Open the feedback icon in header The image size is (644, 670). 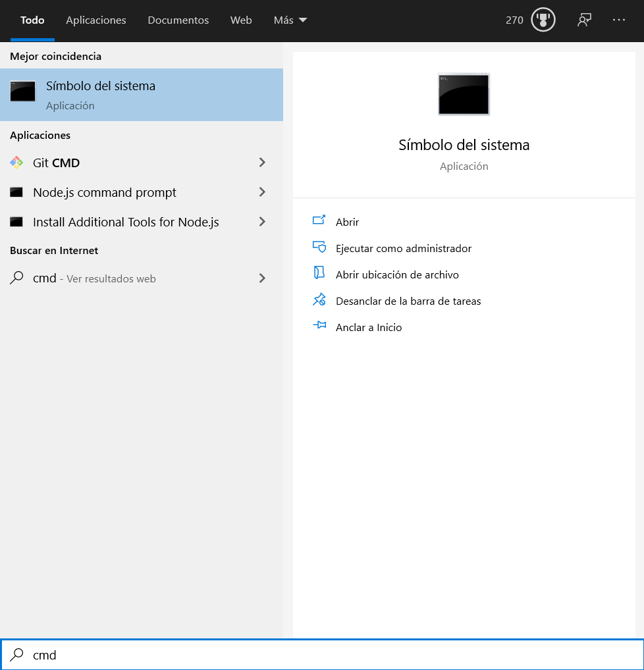point(584,20)
